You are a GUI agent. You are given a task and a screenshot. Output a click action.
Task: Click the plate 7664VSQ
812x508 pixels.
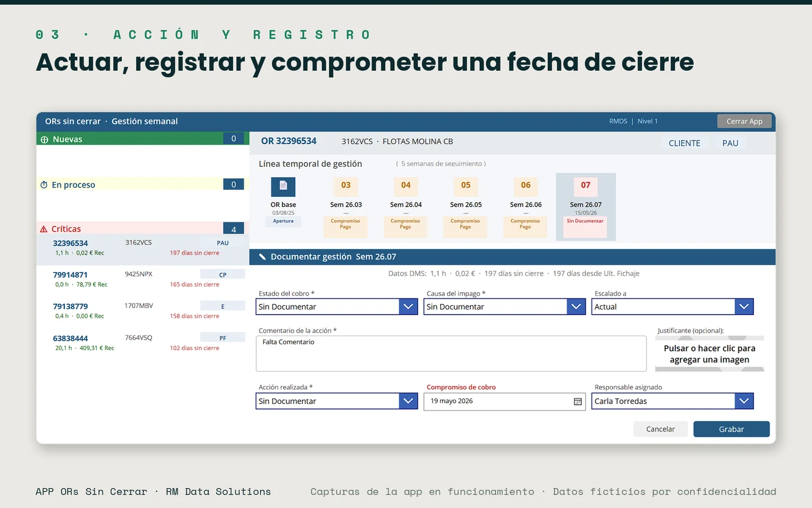[x=139, y=337]
